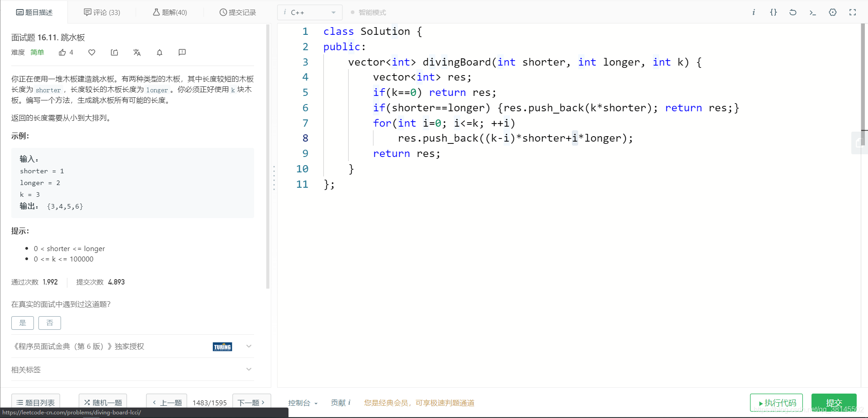This screenshot has width=868, height=418.
Task: Click the panel divider drag handle
Action: [274, 178]
